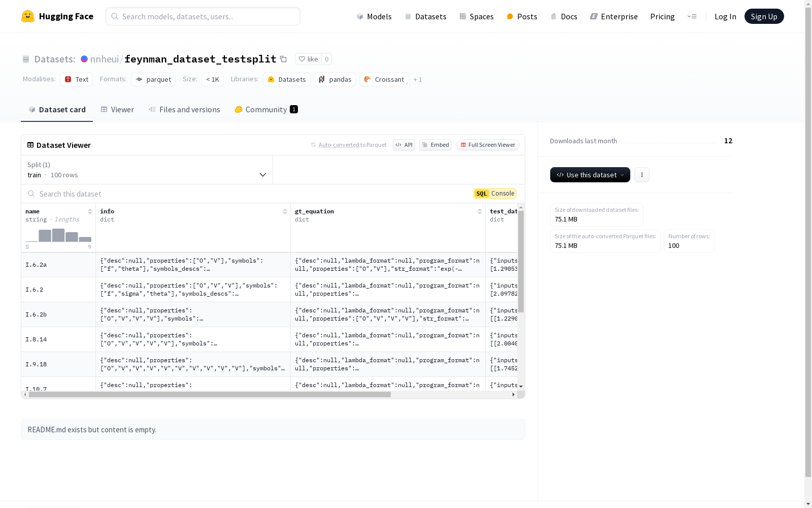Open the API button in Dataset Viewer
The width and height of the screenshot is (812, 508).
tap(404, 145)
